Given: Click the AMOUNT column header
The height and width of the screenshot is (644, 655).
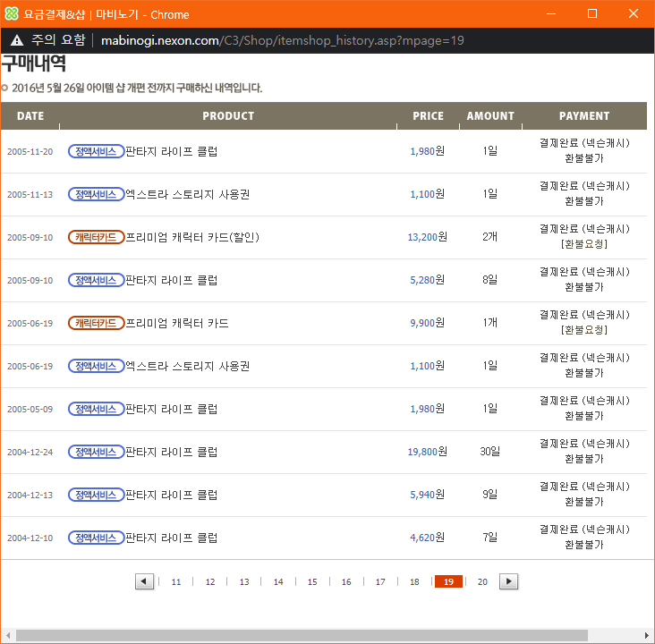Looking at the screenshot, I should click(490, 115).
